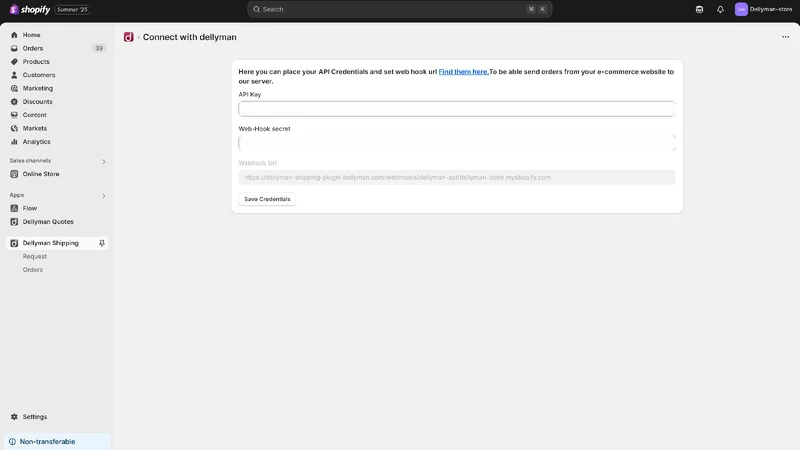Expand the Sales channels chevron

[x=104, y=161]
